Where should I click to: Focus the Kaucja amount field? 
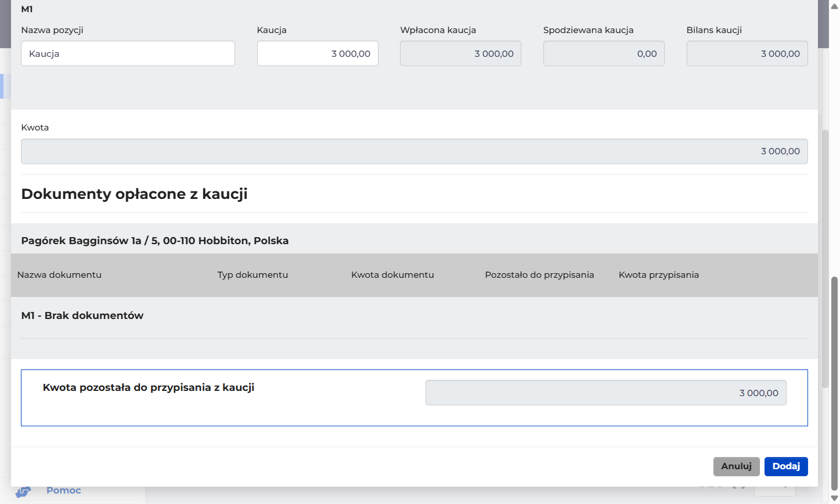(318, 53)
